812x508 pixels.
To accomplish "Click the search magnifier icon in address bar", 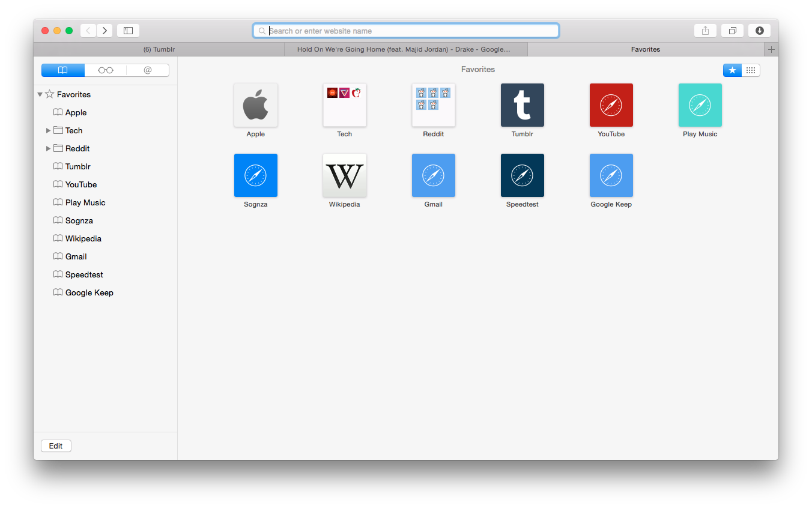I will point(262,31).
